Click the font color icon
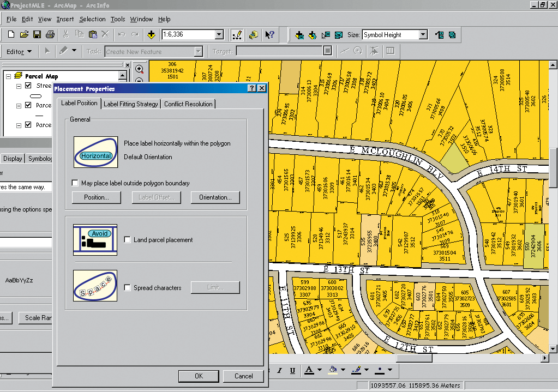This screenshot has width=558, height=392. (x=309, y=370)
